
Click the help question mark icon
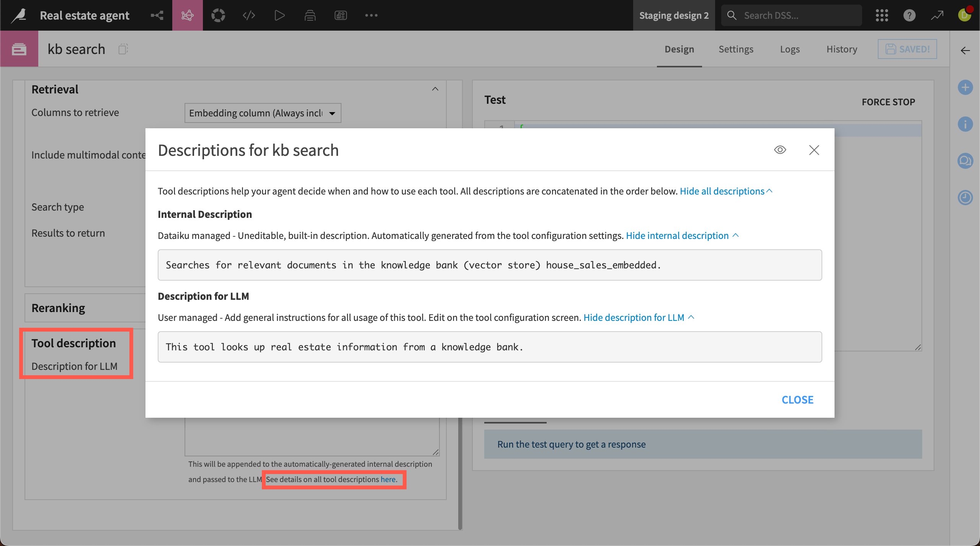909,15
